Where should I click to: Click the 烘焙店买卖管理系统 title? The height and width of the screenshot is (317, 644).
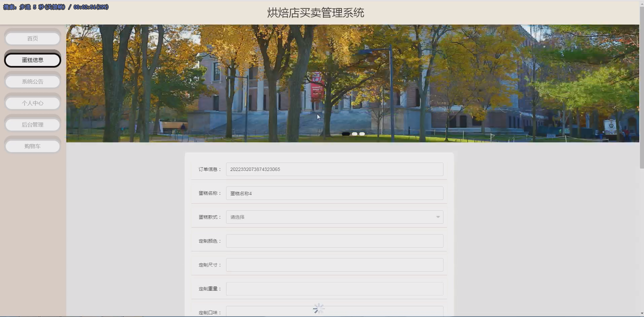coord(316,13)
